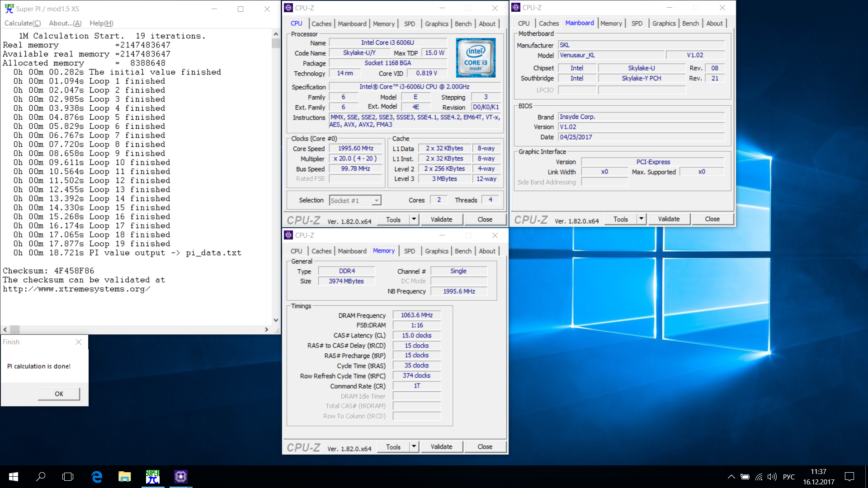The image size is (868, 488).
Task: Open taskbar Search
Action: 41,476
